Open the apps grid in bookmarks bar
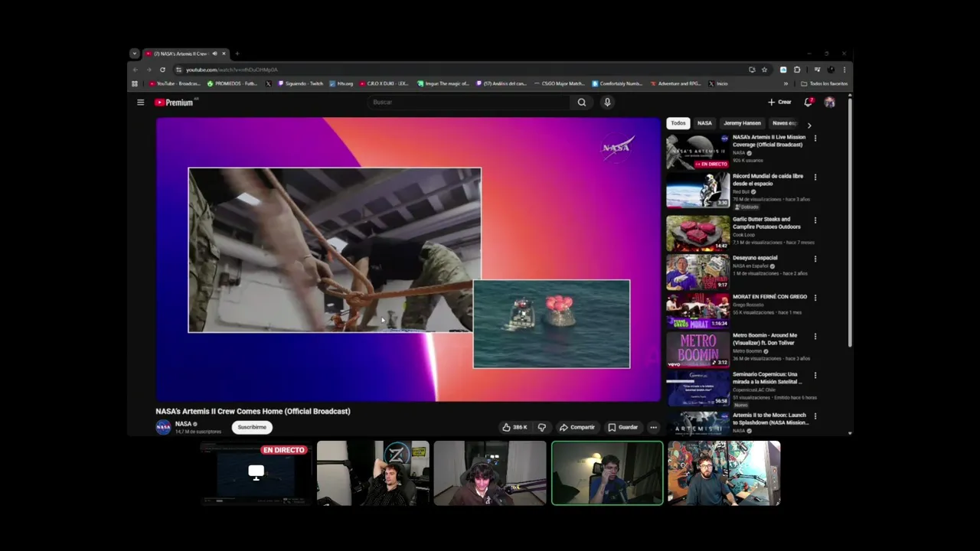980x551 pixels. pos(135,83)
